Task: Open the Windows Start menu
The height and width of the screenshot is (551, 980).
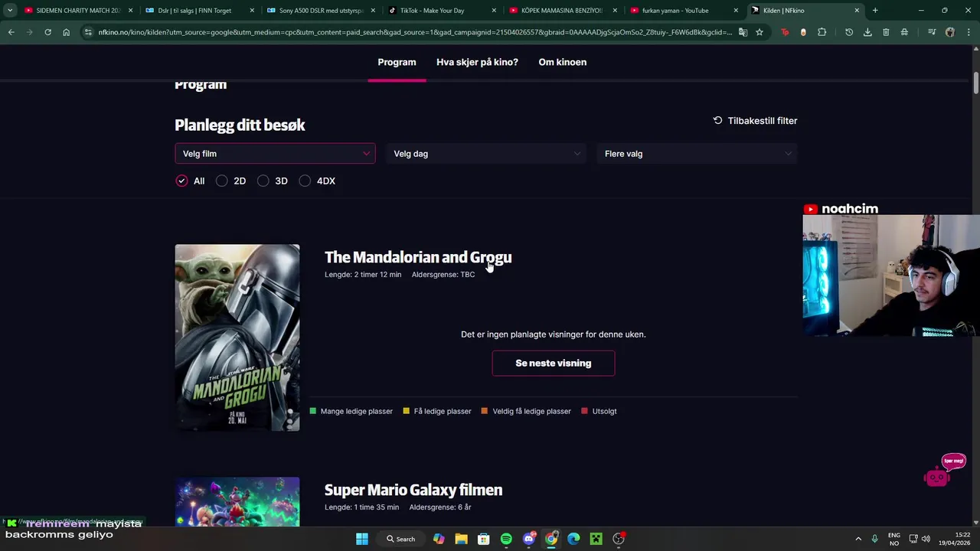Action: click(362, 539)
